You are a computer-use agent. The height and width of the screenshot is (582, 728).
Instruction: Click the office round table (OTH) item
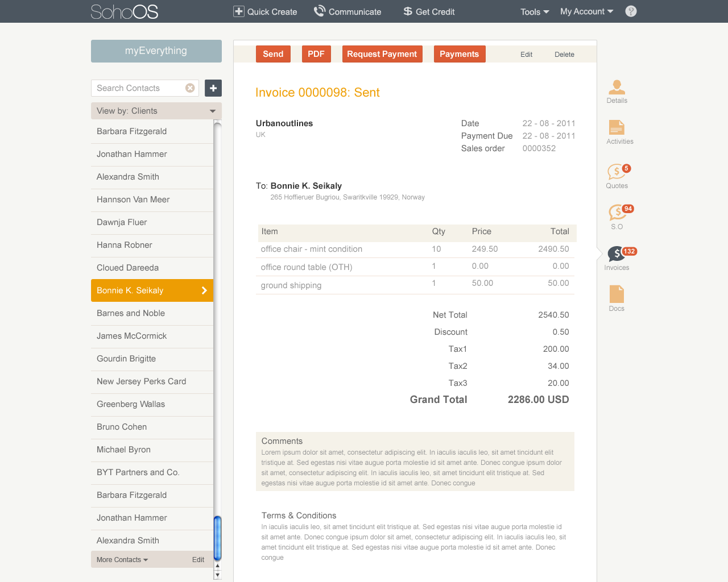coord(307,267)
